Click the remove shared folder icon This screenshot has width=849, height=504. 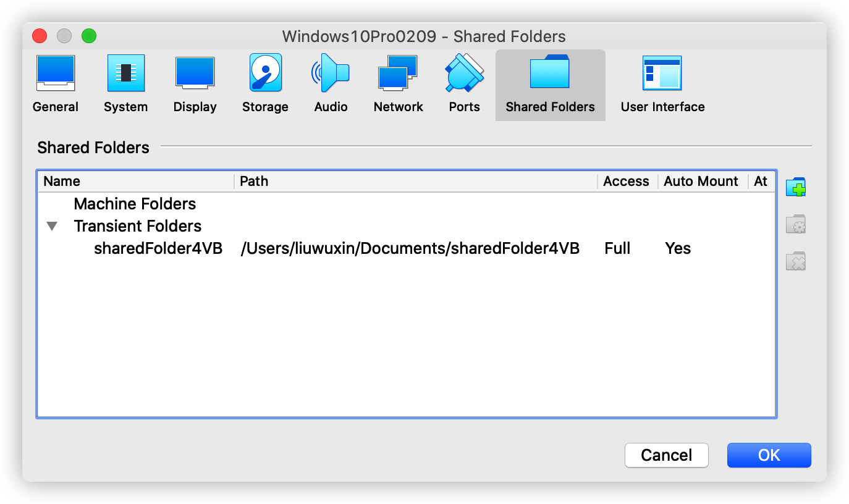click(x=796, y=261)
